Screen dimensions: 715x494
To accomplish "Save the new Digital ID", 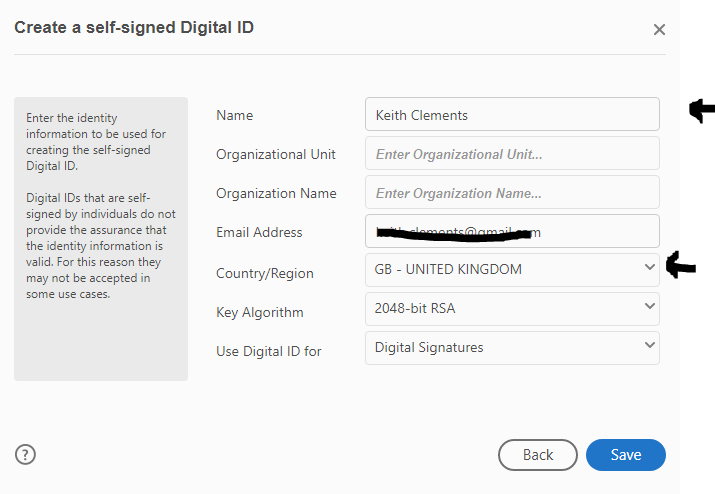I will click(x=626, y=455).
